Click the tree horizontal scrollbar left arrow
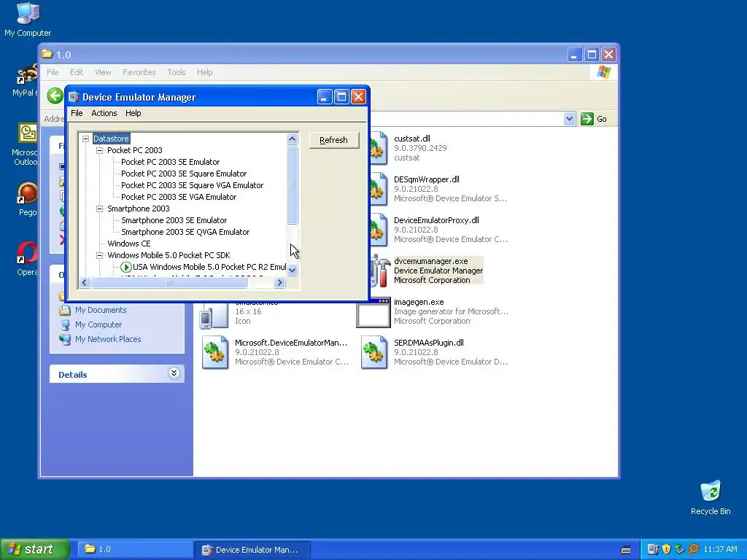Screen dimensions: 747x560 85,283
